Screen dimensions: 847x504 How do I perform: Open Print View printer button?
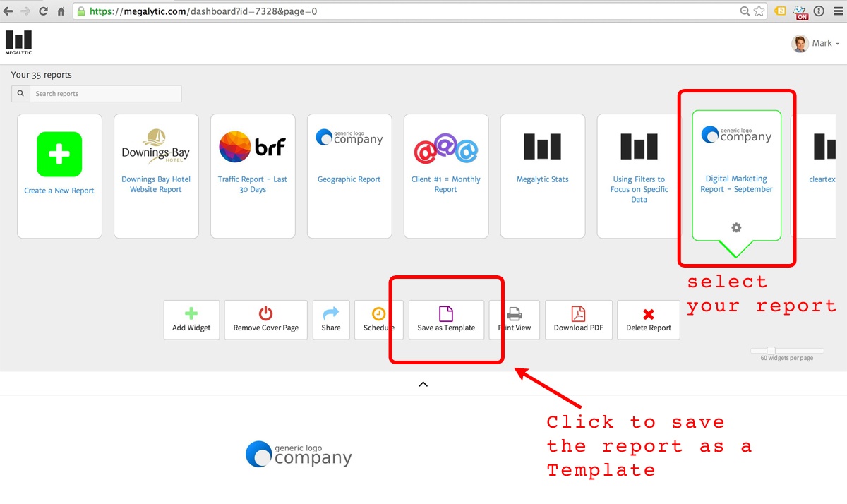(515, 320)
